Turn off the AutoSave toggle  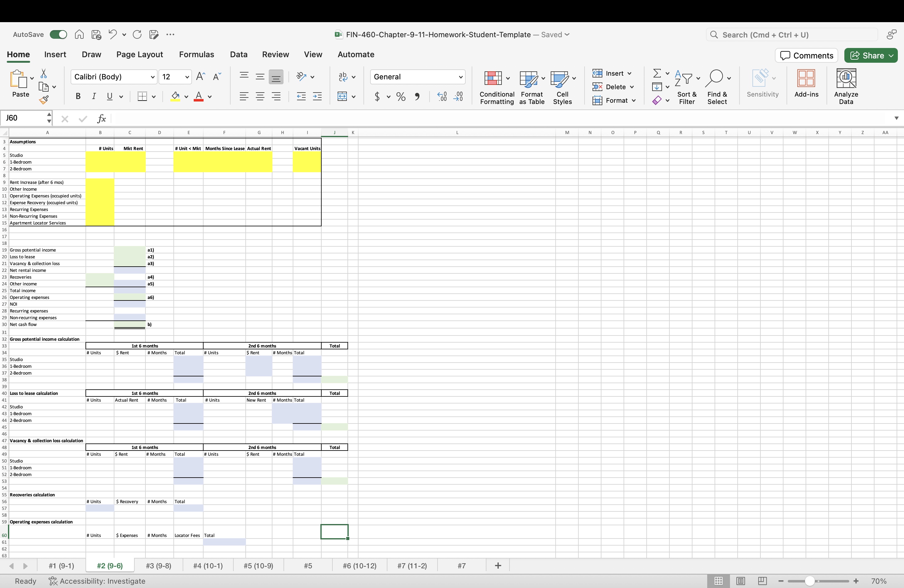pos(58,34)
